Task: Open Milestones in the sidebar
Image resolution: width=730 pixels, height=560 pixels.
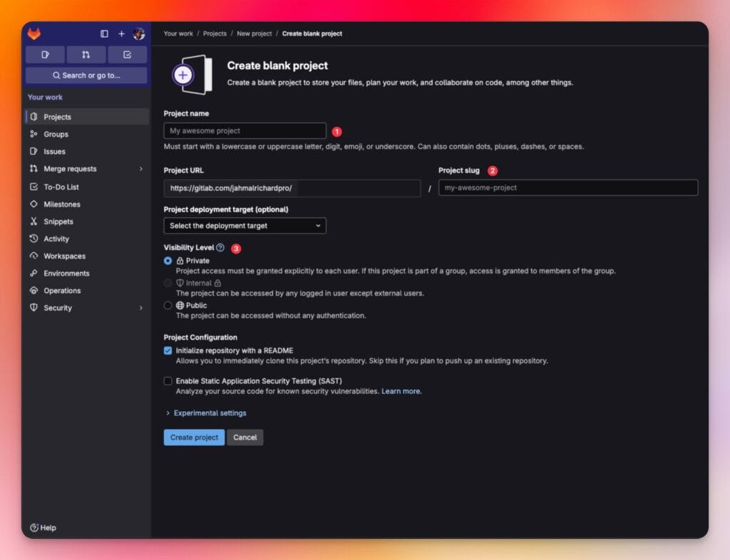Action: [87, 204]
